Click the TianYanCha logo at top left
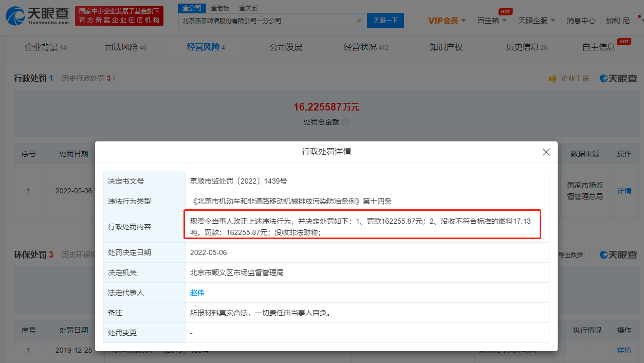Image resolution: width=644 pixels, height=363 pixels. point(37,16)
